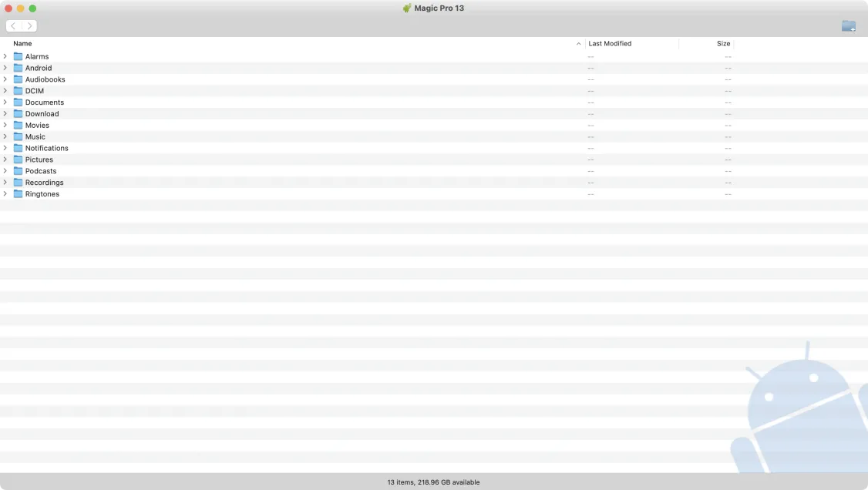
Task: Select the Documents folder icon
Action: point(19,102)
